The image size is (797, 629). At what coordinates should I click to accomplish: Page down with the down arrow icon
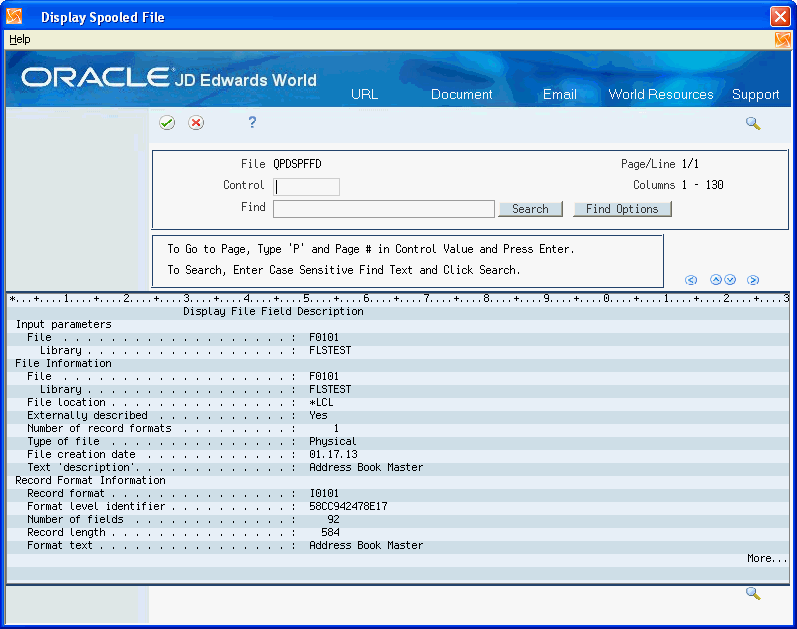(730, 279)
